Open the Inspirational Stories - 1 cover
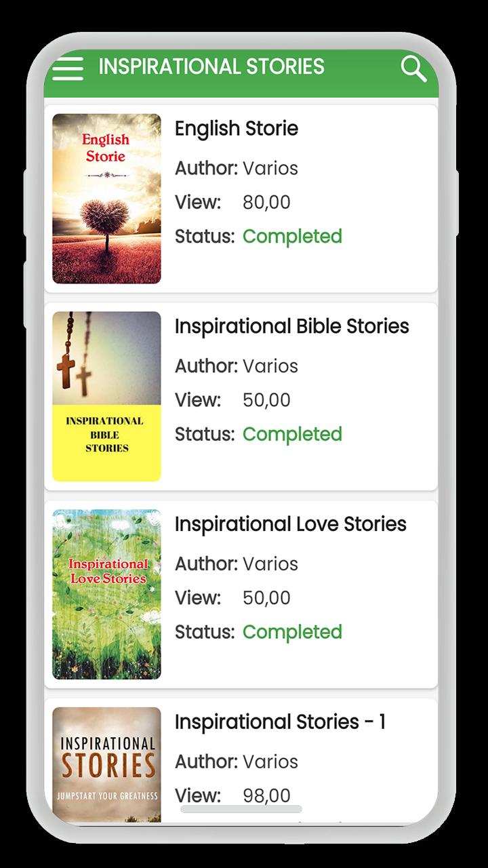488x868 pixels. [x=107, y=765]
